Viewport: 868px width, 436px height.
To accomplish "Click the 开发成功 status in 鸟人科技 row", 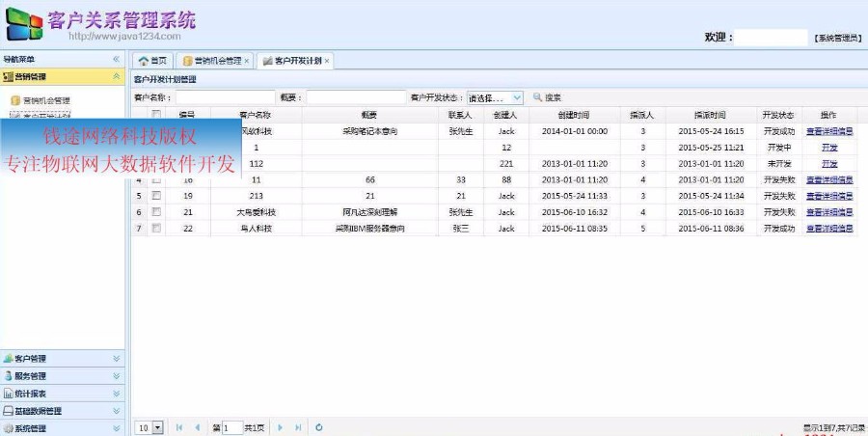I will click(778, 228).
